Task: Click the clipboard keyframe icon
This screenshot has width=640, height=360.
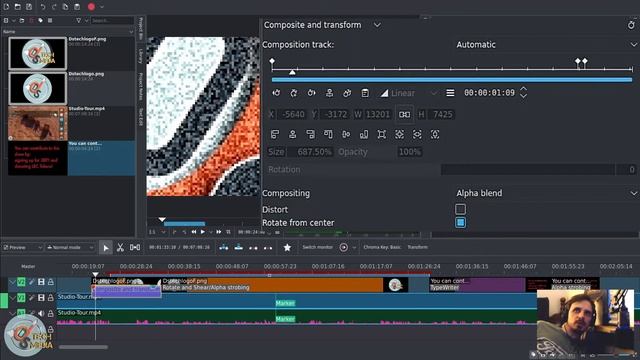Action: 365,93
